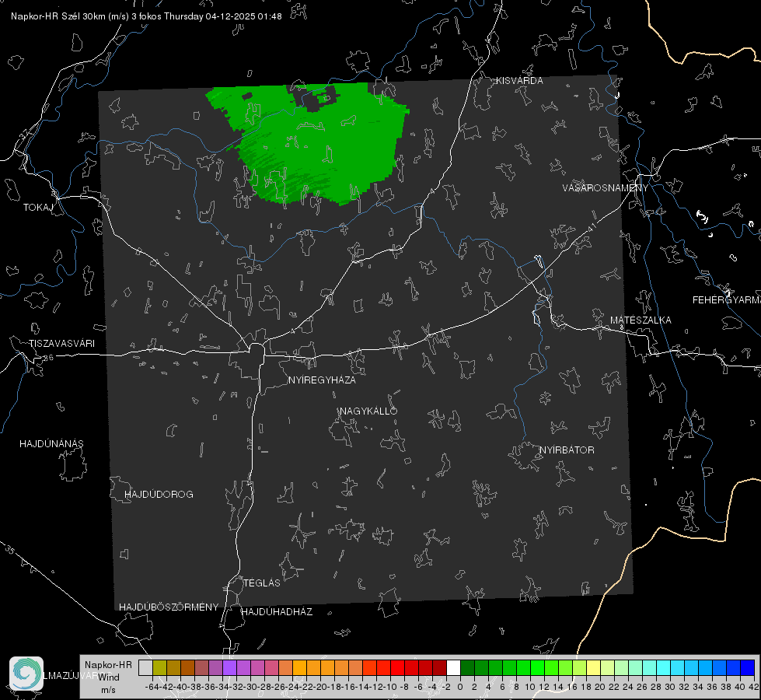Click the '-64' value at the legend's left end
Image resolution: width=761 pixels, height=700 pixels.
pos(152,687)
